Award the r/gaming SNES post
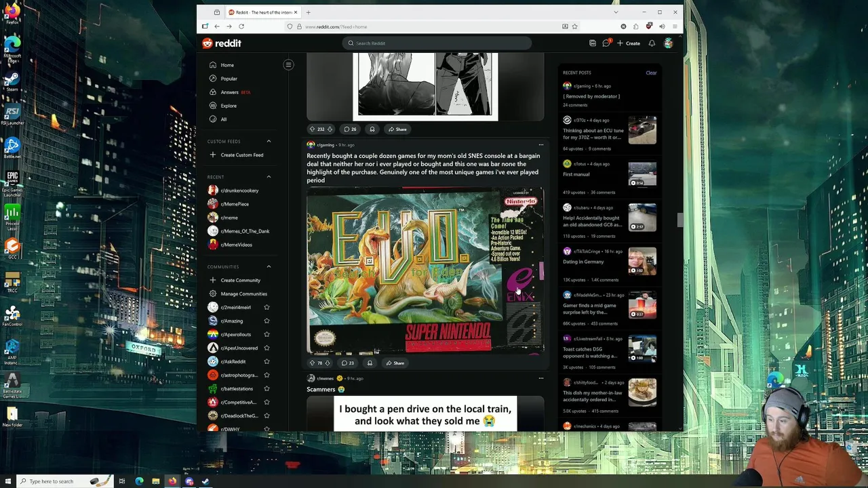Screen dimensions: 868x488 click(x=370, y=363)
